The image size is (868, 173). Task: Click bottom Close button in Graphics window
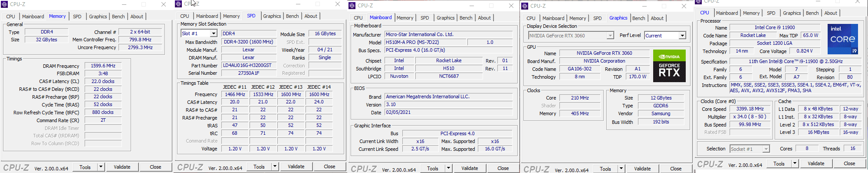[676, 169]
